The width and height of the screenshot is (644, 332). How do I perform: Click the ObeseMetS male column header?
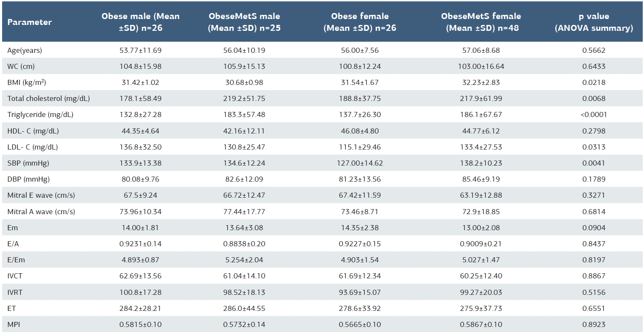point(244,22)
